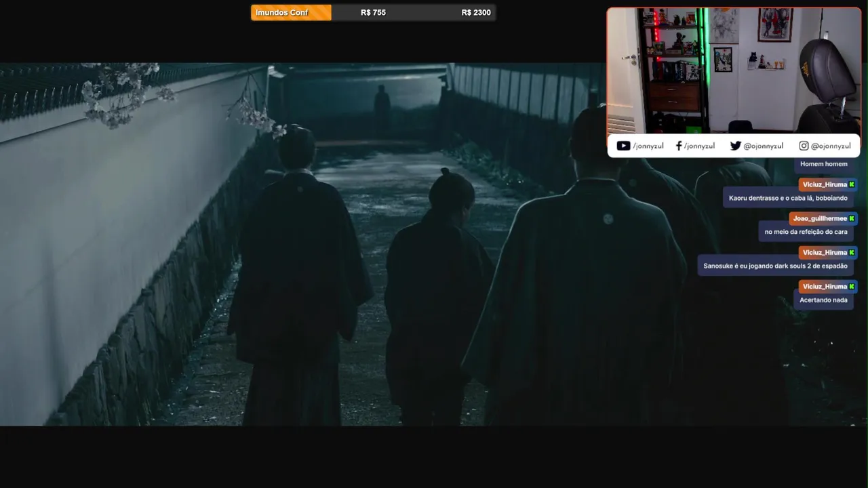
Task: Click the 'Kaoru dentrasso e o caba lá' message
Action: click(x=788, y=198)
